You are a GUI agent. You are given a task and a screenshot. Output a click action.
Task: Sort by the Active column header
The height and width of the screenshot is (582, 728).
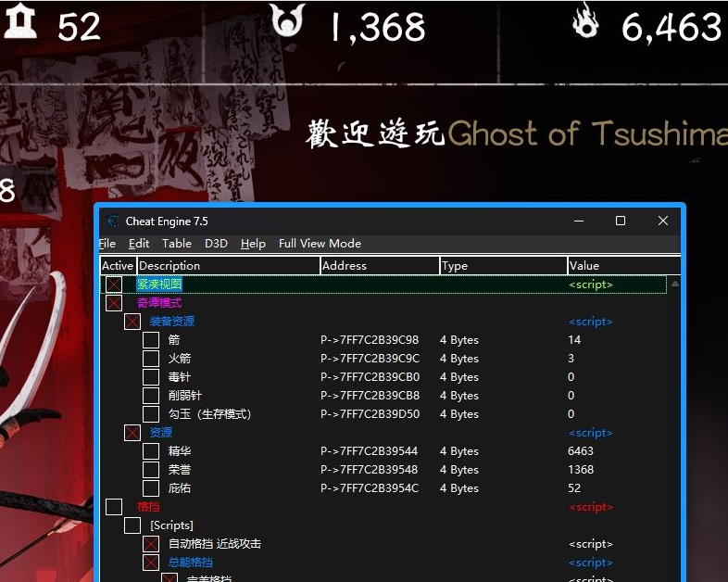pyautogui.click(x=118, y=266)
